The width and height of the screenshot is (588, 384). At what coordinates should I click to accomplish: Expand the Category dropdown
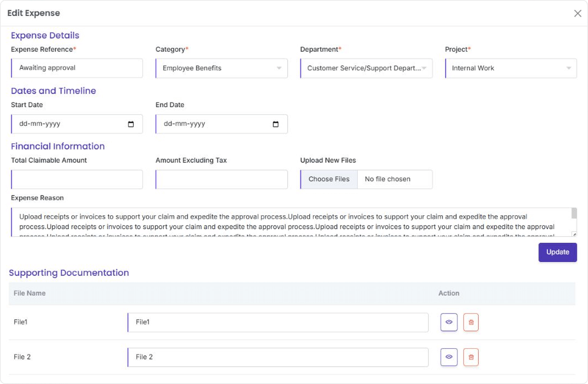click(221, 69)
